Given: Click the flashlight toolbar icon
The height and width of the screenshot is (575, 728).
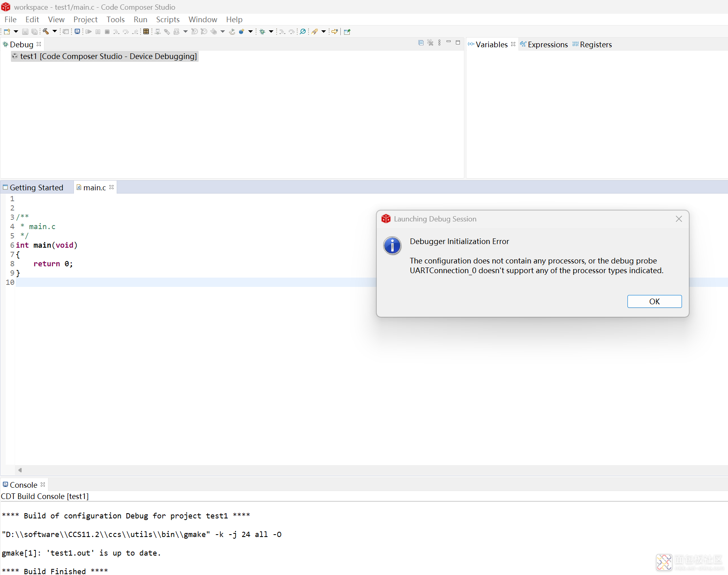Looking at the screenshot, I should (315, 32).
